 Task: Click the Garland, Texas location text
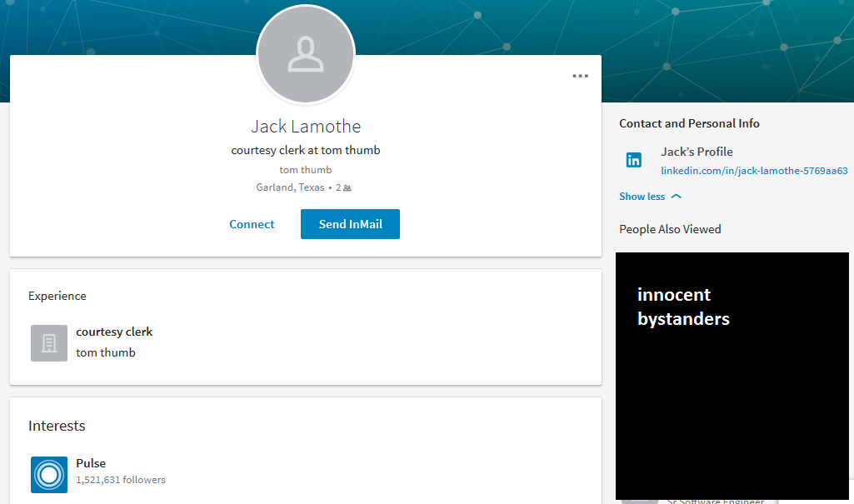[x=290, y=187]
